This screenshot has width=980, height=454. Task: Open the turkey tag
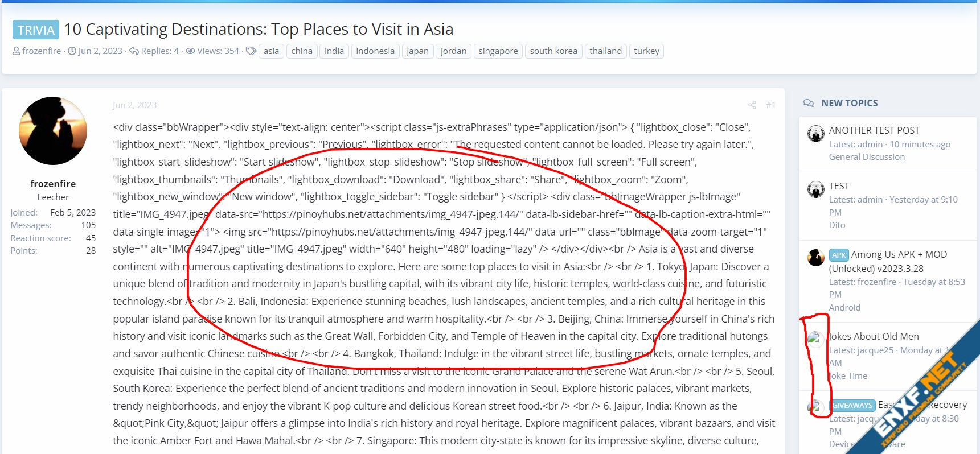(646, 51)
